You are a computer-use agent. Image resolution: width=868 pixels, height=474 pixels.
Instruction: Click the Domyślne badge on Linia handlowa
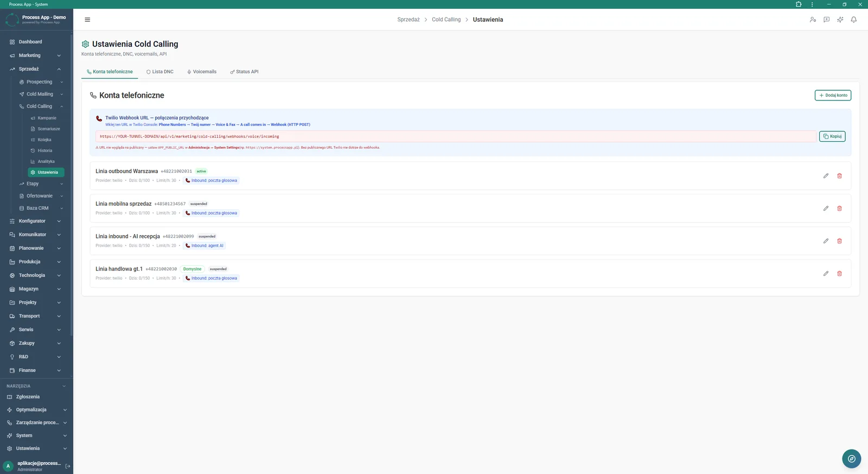tap(192, 269)
